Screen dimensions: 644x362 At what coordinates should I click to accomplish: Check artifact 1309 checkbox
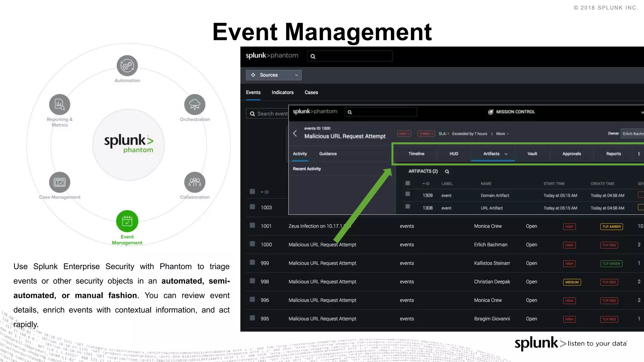pos(408,194)
